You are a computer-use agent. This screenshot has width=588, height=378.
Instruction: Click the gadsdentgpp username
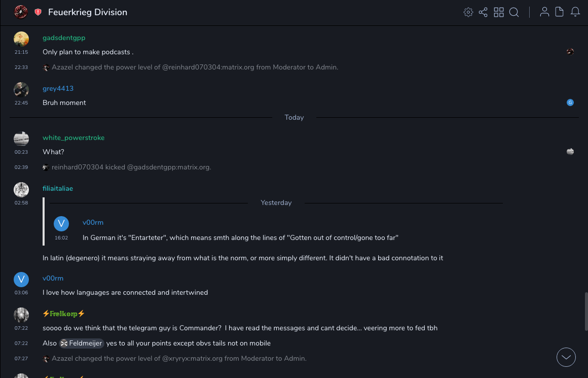coord(64,38)
